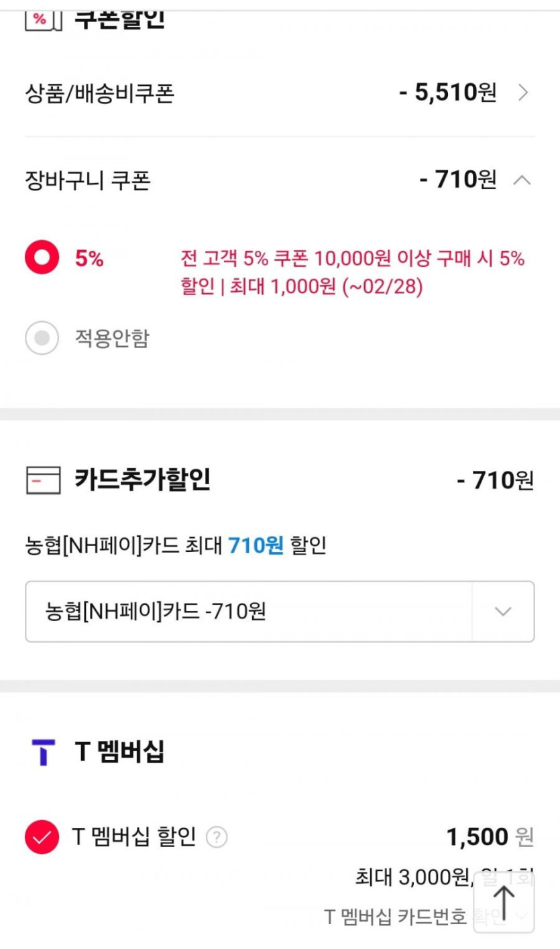560x949 pixels.
Task: Collapse the 장바구니 쿠폰 section
Action: (x=523, y=180)
